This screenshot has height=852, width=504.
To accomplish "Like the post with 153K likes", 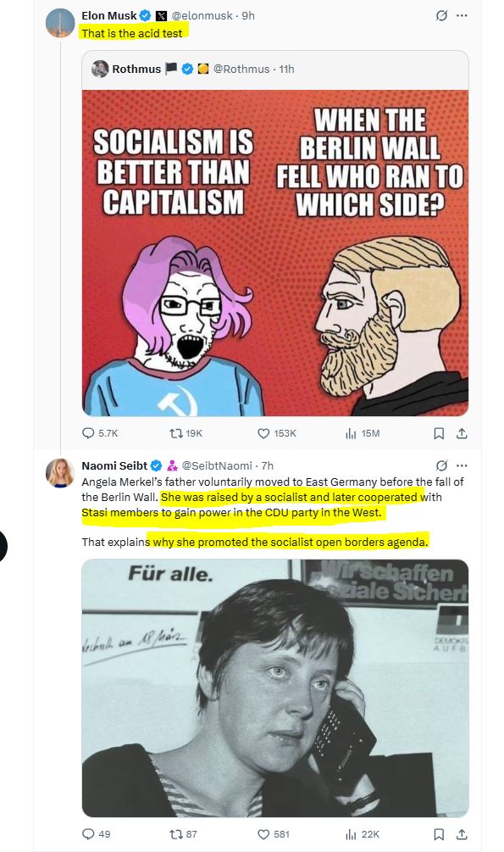I will pyautogui.click(x=276, y=433).
